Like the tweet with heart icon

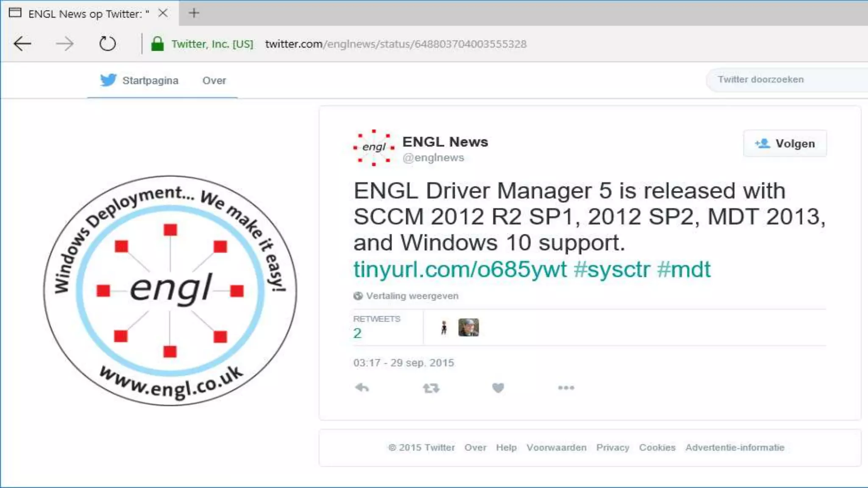point(498,388)
